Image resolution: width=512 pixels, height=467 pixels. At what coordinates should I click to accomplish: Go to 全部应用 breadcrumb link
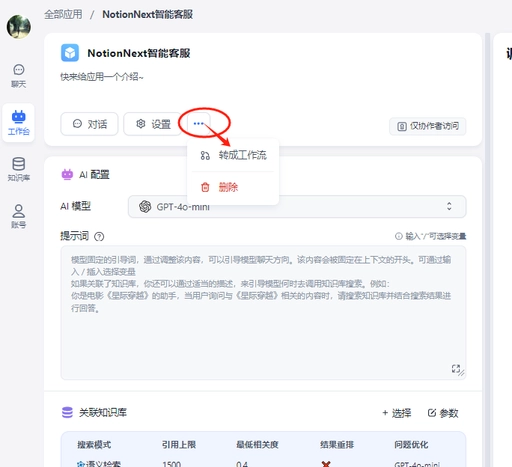coord(63,14)
